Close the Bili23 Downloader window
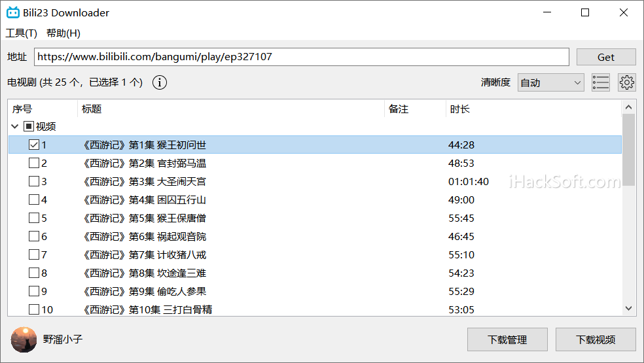 624,12
